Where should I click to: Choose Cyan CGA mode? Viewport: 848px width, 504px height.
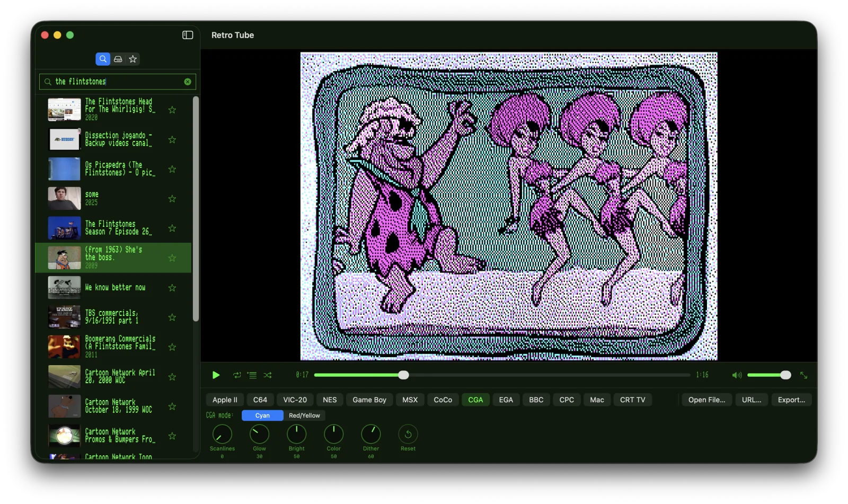click(262, 415)
